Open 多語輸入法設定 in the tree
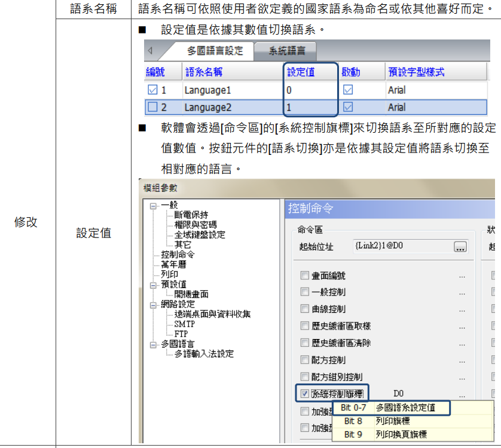 (203, 354)
